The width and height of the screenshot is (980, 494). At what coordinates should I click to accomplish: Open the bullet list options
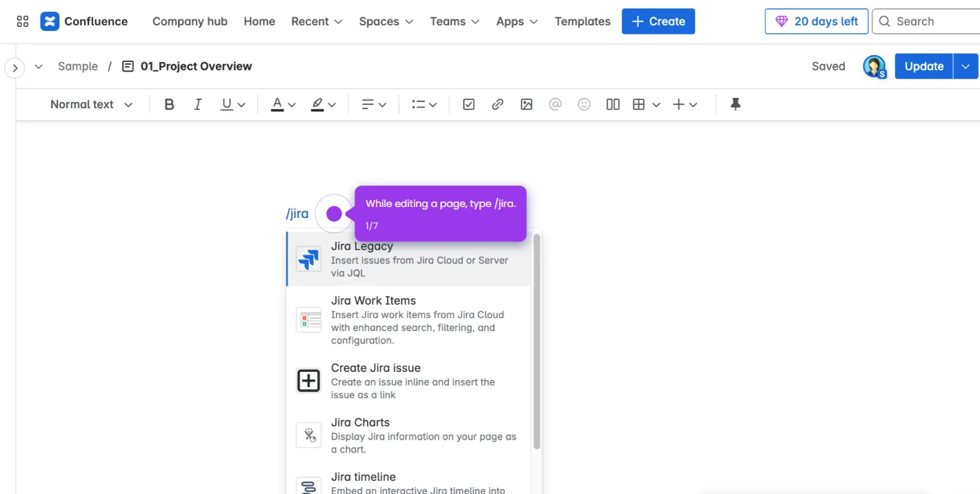(424, 104)
